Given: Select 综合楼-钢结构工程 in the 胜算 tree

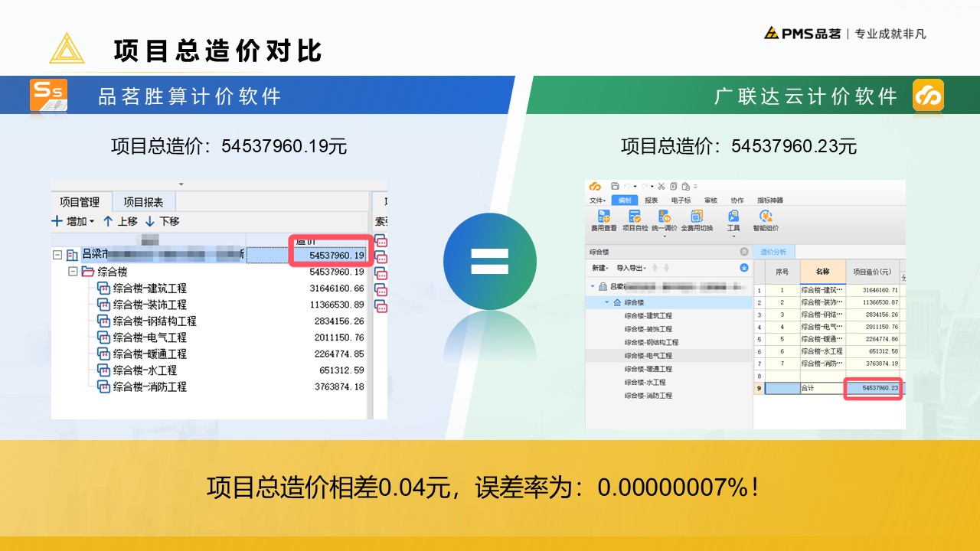Looking at the screenshot, I should pyautogui.click(x=155, y=321).
